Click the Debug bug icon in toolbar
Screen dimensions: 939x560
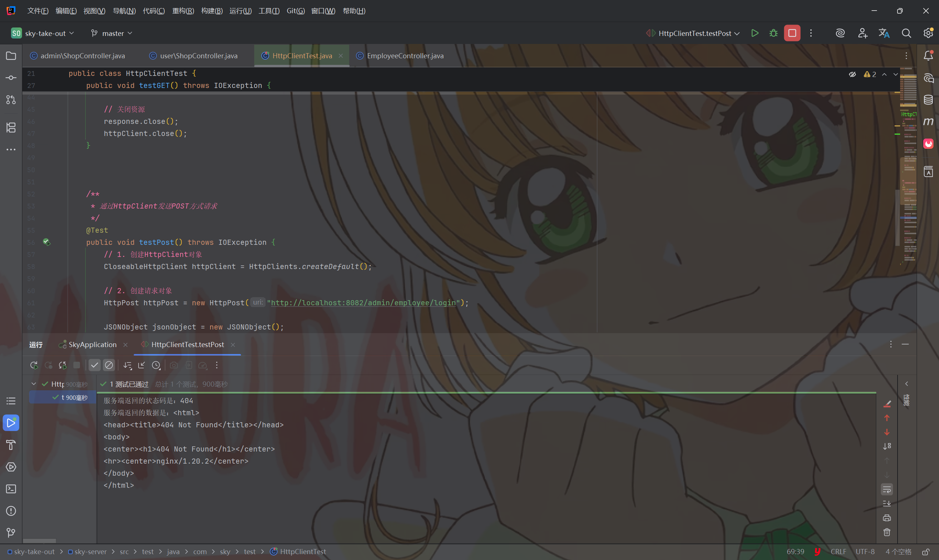[773, 33]
